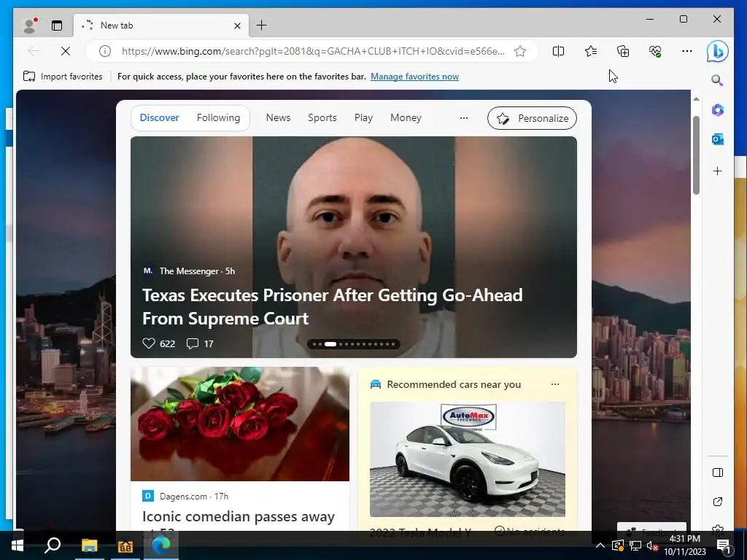Add a sidebar app with plus
This screenshot has width=747, height=560.
click(x=718, y=171)
